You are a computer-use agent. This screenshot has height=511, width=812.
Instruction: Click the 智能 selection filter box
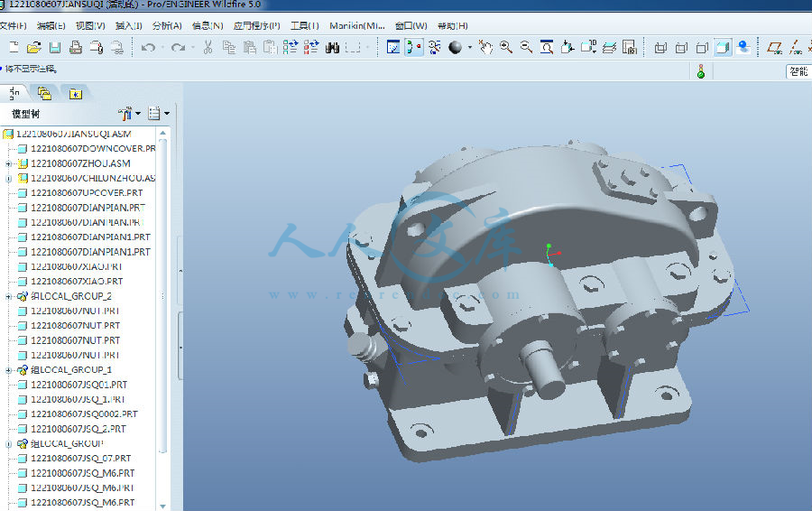(x=798, y=71)
